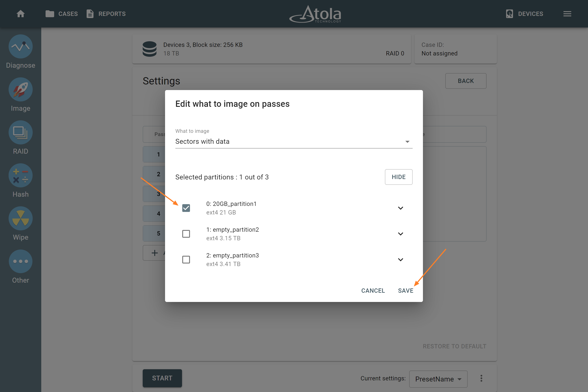Open the PresetName settings dropdown

pos(438,379)
